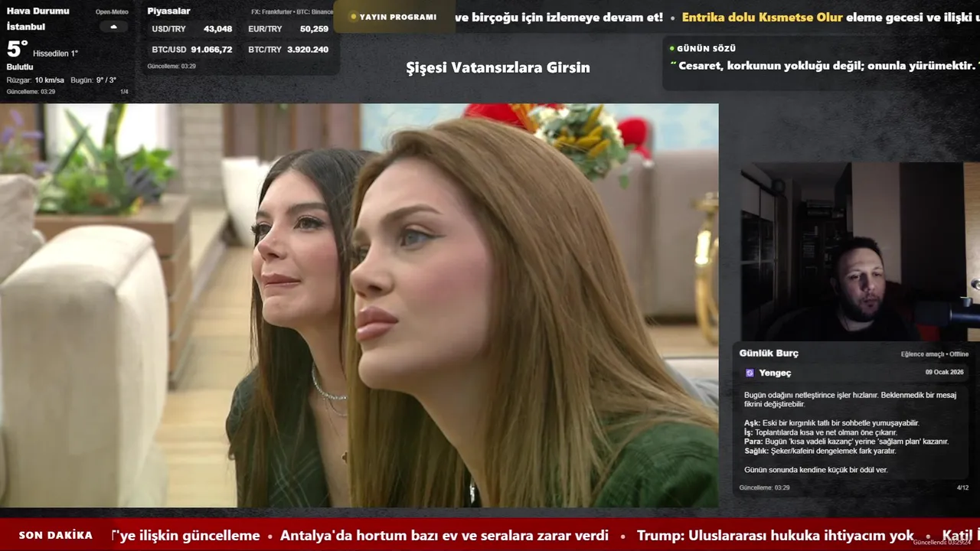980x551 pixels.
Task: Click the weather 'Güncelleme: 03:29' timestamp
Action: click(31, 92)
